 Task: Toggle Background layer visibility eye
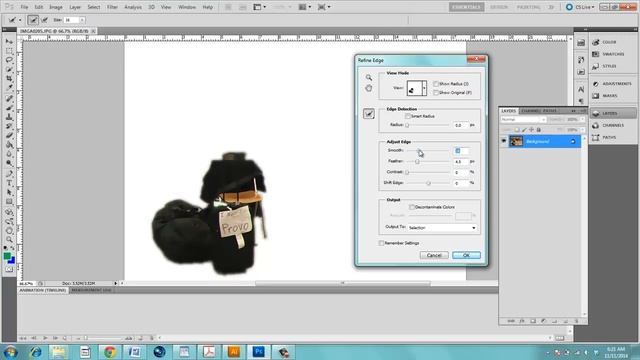pyautogui.click(x=504, y=141)
